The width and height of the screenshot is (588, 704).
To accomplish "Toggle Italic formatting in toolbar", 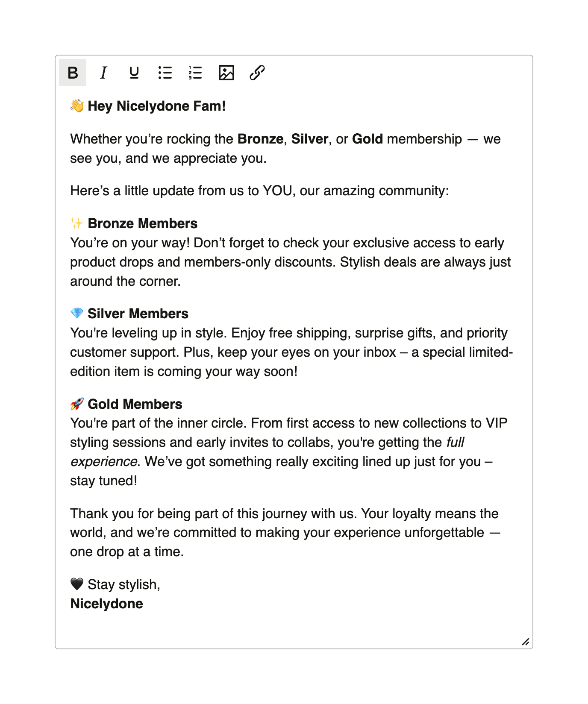I will click(x=103, y=73).
